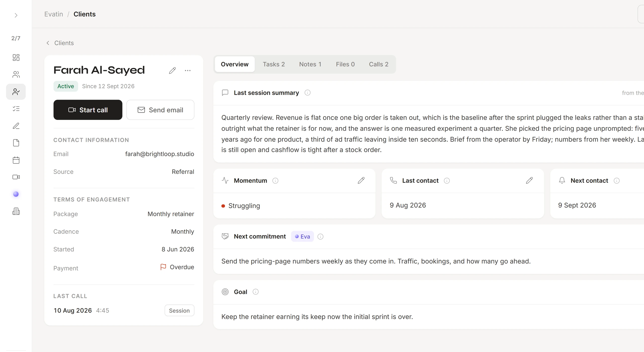This screenshot has width=644, height=352.
Task: Click email farah@brightloop.studio
Action: 159,154
